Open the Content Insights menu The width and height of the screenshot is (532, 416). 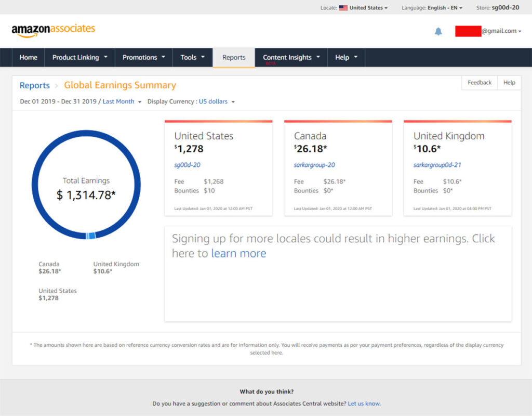pyautogui.click(x=291, y=57)
